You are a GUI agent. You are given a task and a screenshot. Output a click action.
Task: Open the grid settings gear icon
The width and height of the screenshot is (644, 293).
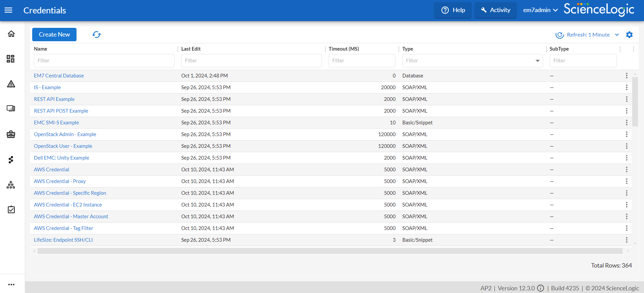pos(629,35)
